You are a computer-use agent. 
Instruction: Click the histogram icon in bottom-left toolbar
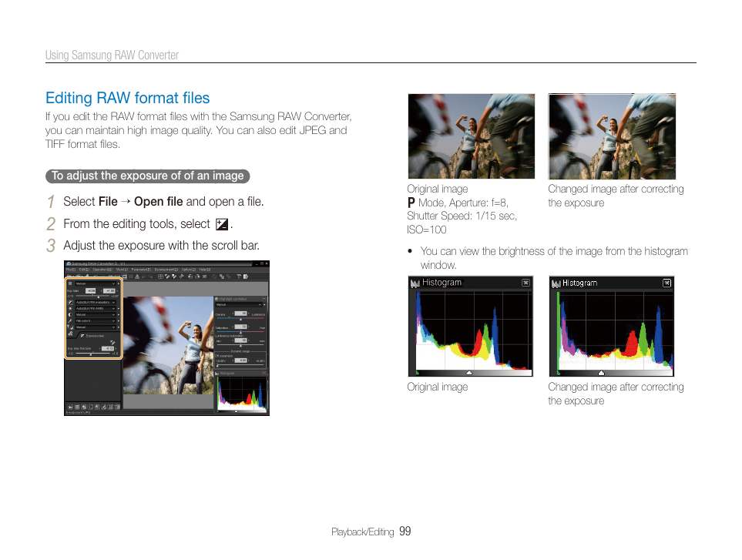(70, 407)
